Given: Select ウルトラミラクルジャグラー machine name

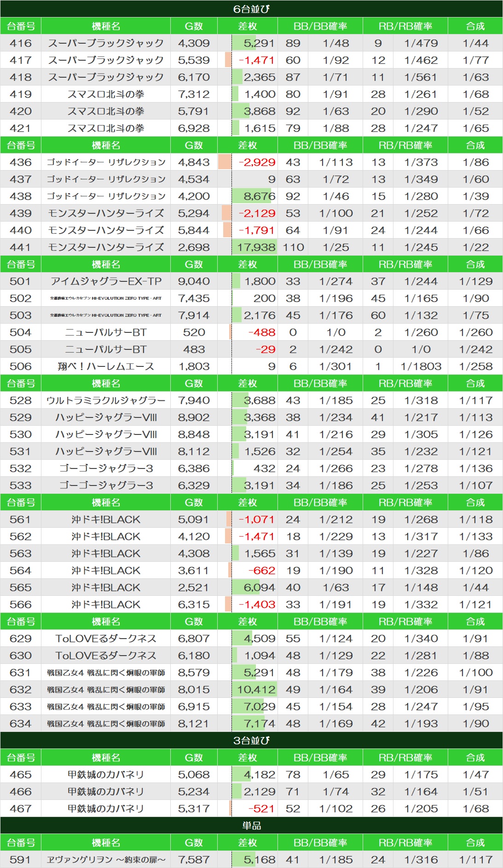Looking at the screenshot, I should click(x=106, y=400).
